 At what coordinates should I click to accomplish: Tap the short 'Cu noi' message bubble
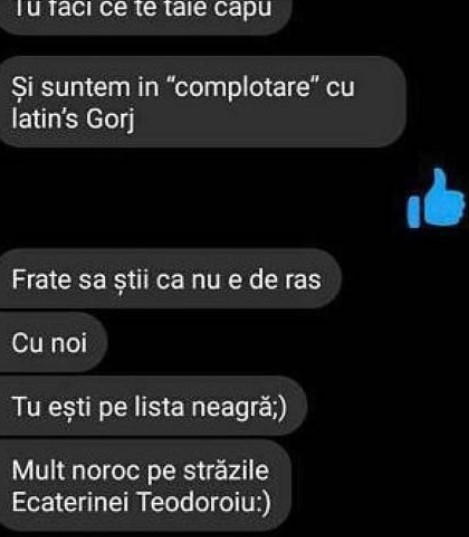click(x=53, y=342)
